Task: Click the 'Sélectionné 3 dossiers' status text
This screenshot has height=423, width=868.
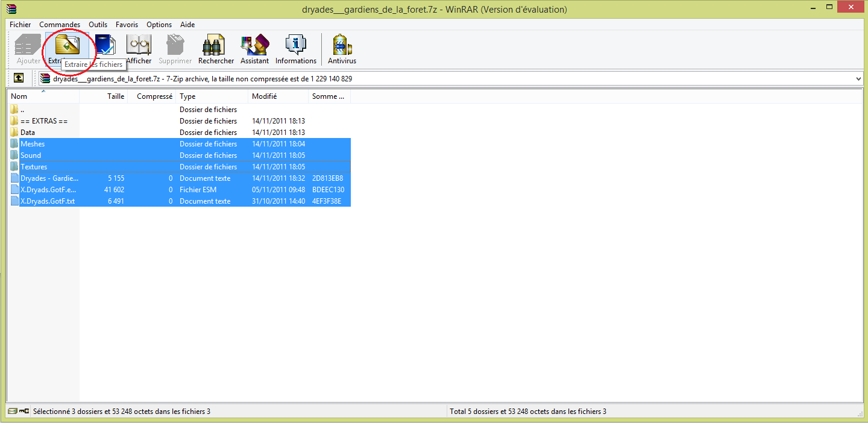Action: [122, 412]
